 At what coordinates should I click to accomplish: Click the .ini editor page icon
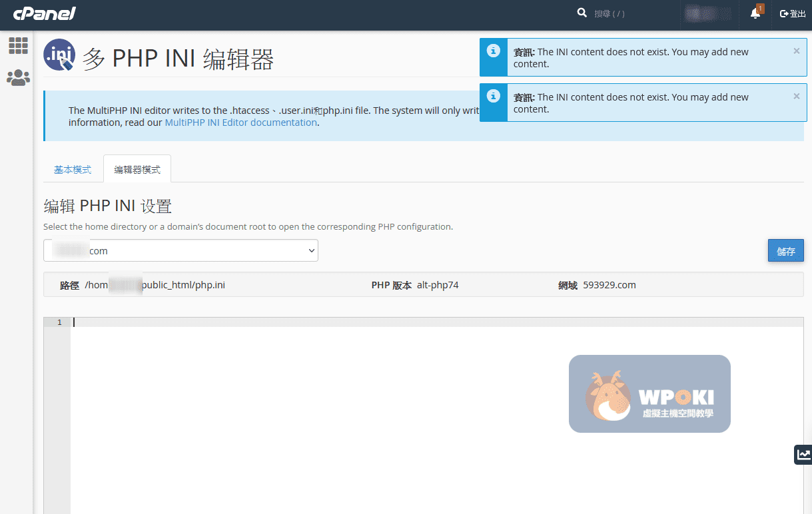pos(59,55)
